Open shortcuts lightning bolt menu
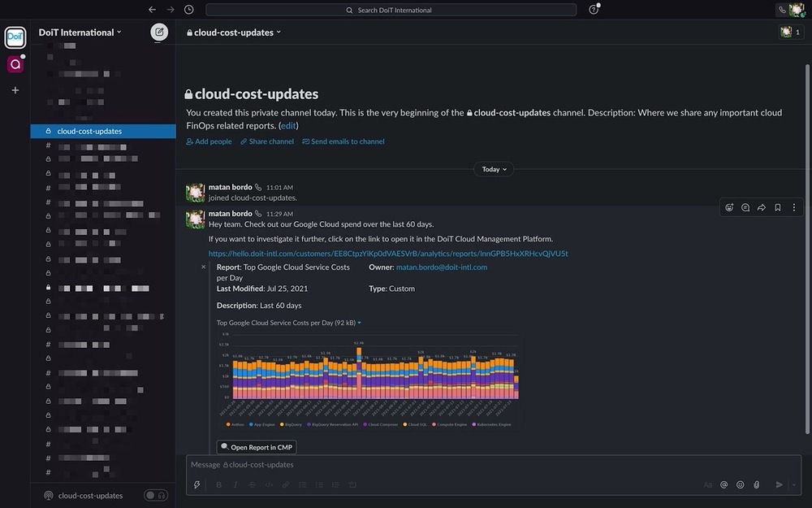Image resolution: width=812 pixels, height=508 pixels. 197,484
